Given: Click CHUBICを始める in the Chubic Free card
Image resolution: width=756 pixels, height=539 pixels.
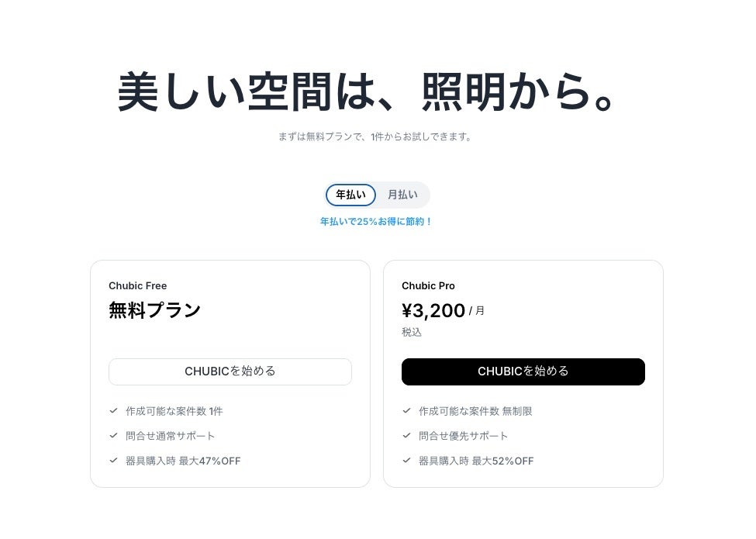Looking at the screenshot, I should point(230,371).
